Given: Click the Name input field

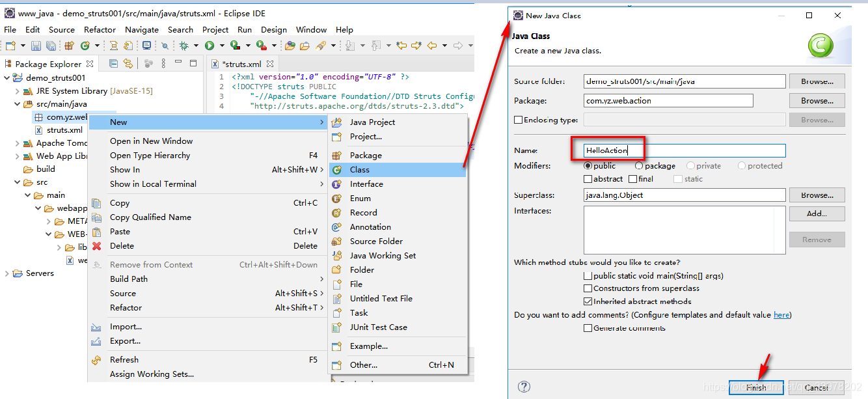Looking at the screenshot, I should click(685, 150).
